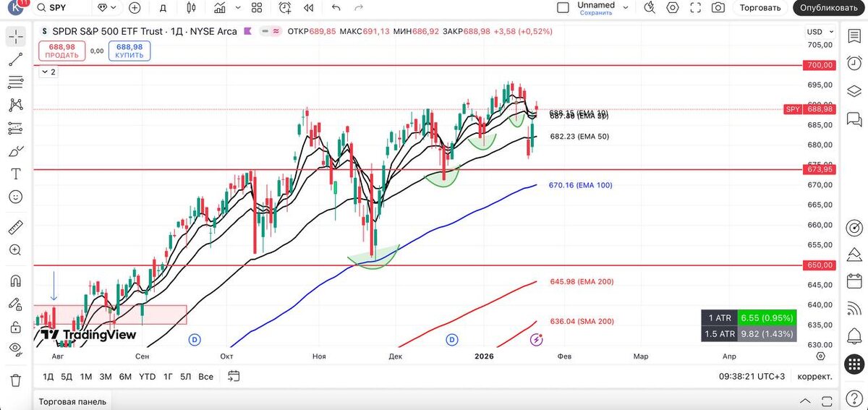Open the indicators menu
The image size is (868, 410).
pyautogui.click(x=220, y=8)
